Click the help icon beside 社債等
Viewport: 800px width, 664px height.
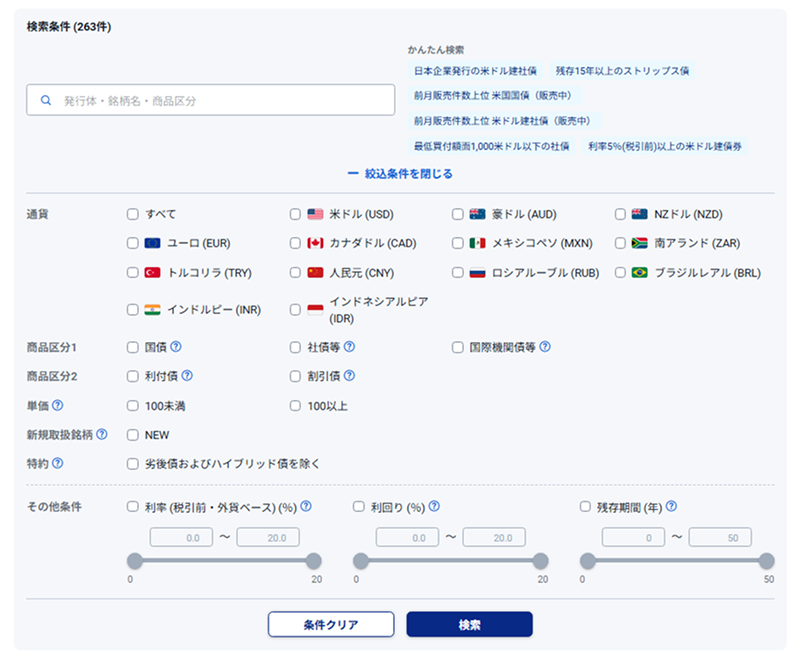tap(350, 347)
